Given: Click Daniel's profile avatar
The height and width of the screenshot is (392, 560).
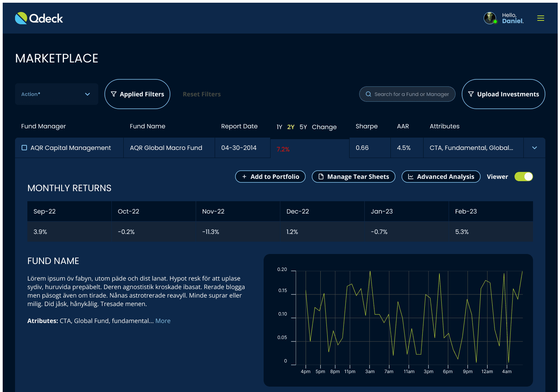Looking at the screenshot, I should pyautogui.click(x=490, y=18).
